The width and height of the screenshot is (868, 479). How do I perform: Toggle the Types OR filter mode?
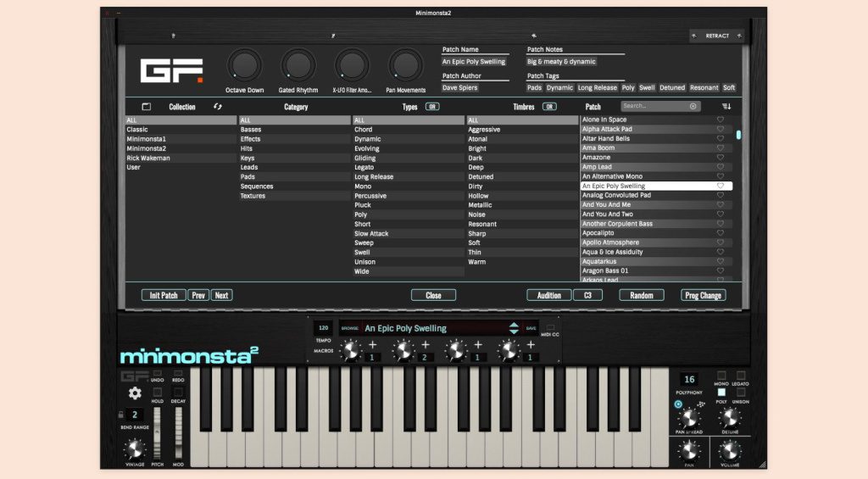(432, 107)
